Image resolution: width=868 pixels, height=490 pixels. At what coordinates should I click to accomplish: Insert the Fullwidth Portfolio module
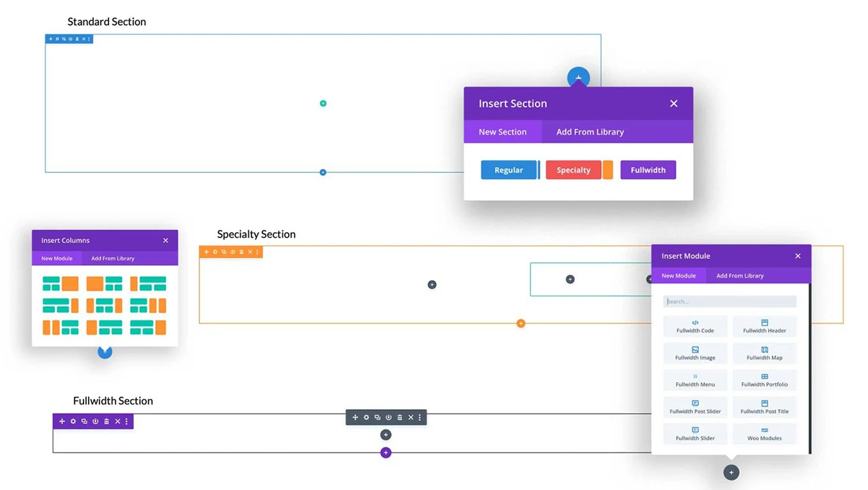[x=764, y=380]
